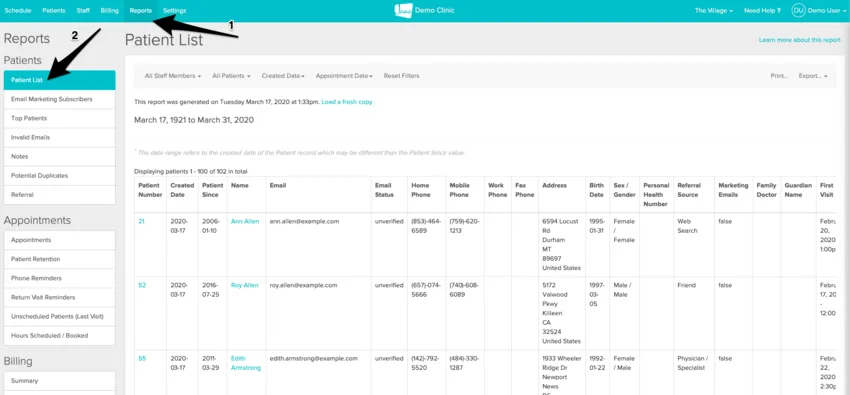Open Email Marketing Subscribers report
The height and width of the screenshot is (395, 850).
tap(60, 99)
